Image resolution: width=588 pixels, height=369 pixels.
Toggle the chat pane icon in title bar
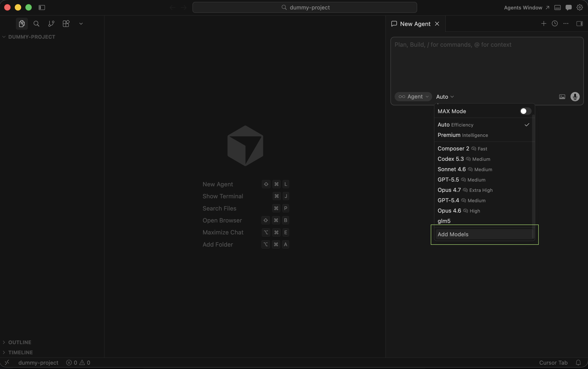(x=568, y=8)
